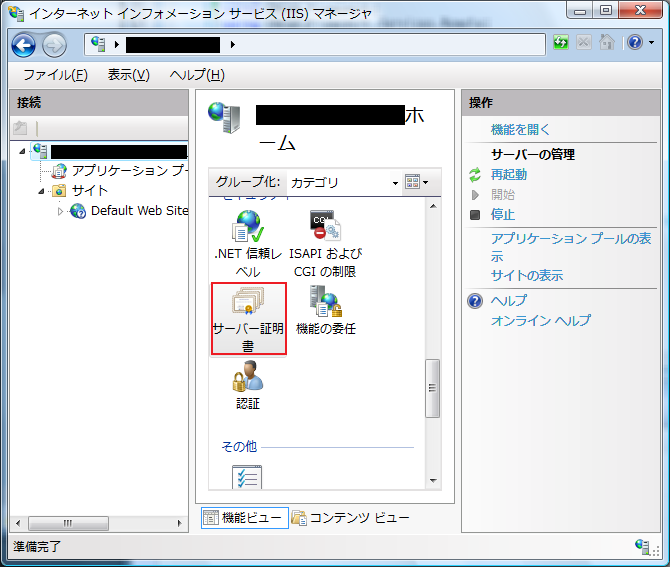Open the 機能の委任 icon
Screen dimensions: 670x567
tap(326, 310)
